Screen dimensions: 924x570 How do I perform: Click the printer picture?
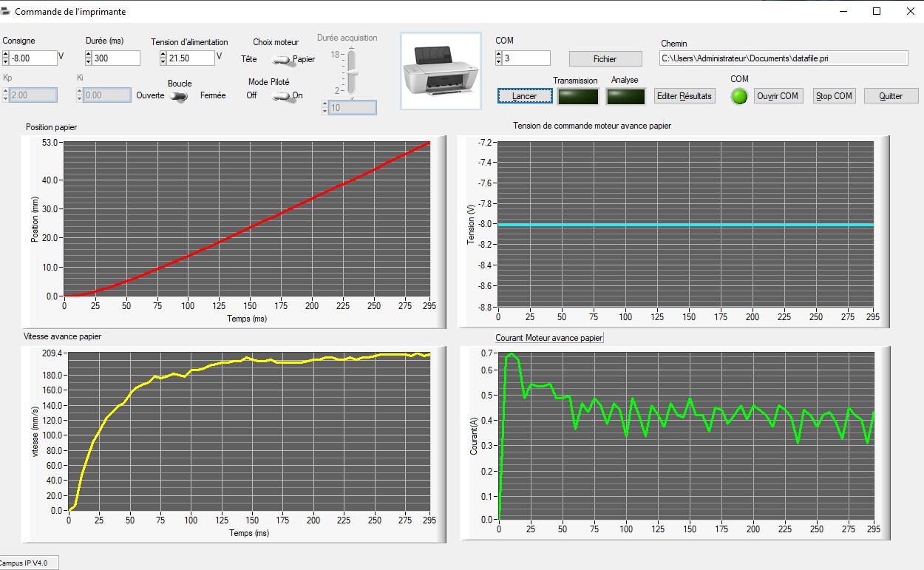(441, 71)
